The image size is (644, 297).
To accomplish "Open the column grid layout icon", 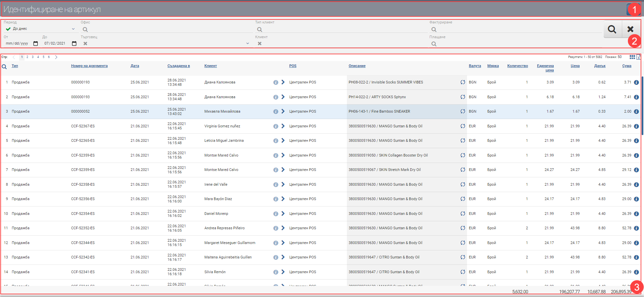I will tap(632, 57).
